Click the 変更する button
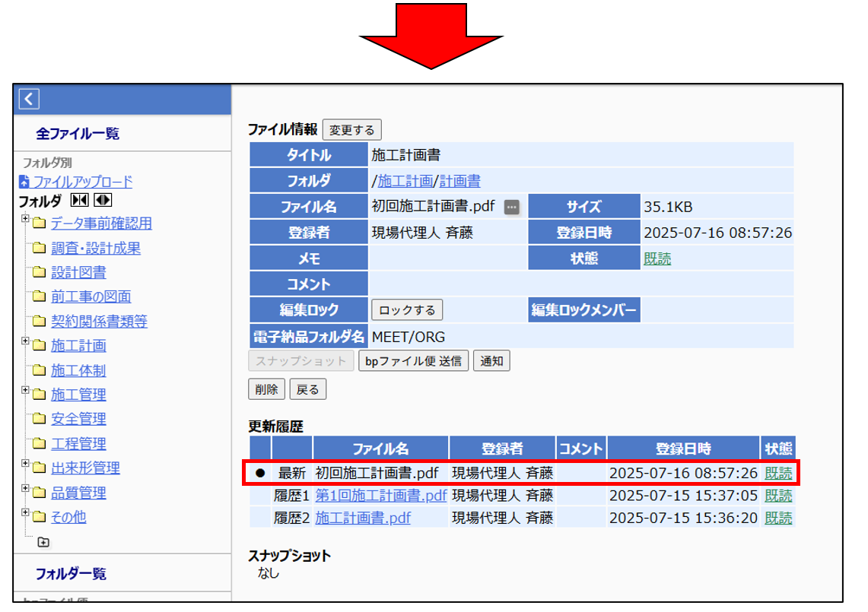Screen dimensions: 868x612 351,130
